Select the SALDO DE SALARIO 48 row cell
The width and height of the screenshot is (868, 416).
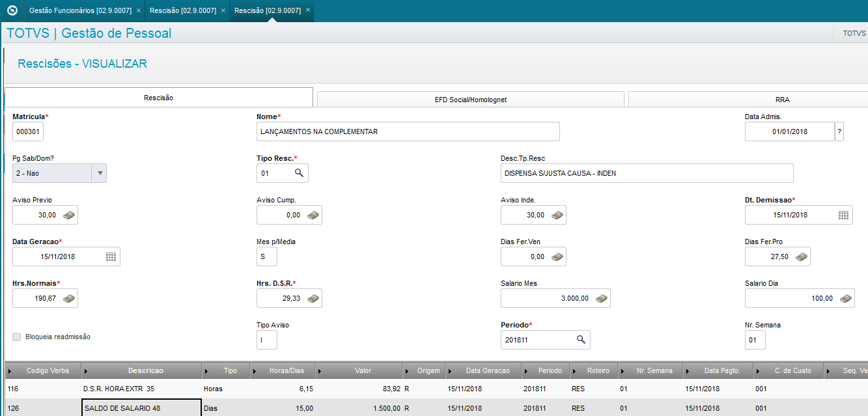tap(141, 408)
